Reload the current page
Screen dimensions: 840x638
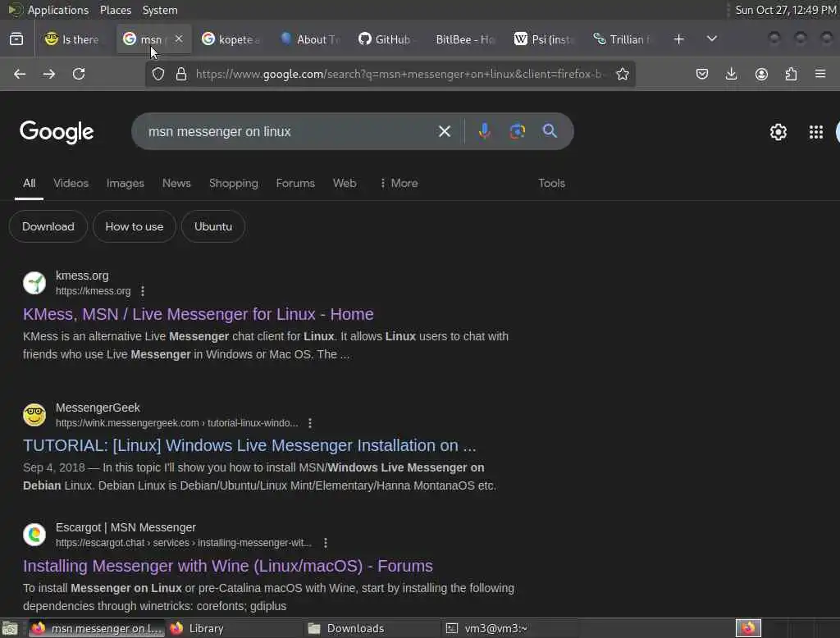[79, 74]
